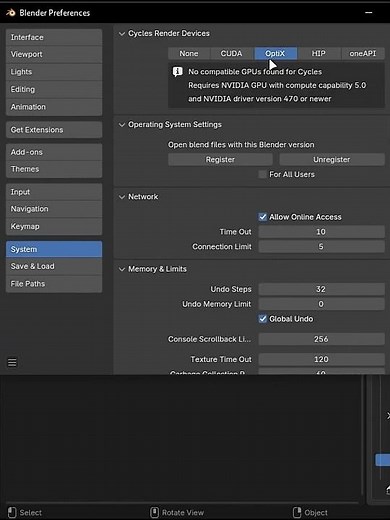Select OptiX as Cycles render device
Image resolution: width=390 pixels, height=520 pixels.
(276, 54)
